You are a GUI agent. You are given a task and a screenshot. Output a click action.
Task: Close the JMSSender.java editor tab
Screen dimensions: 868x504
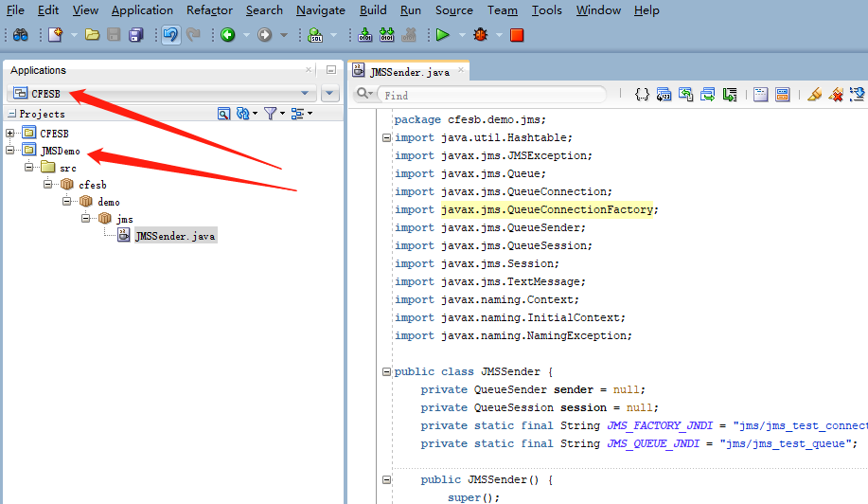tap(461, 70)
